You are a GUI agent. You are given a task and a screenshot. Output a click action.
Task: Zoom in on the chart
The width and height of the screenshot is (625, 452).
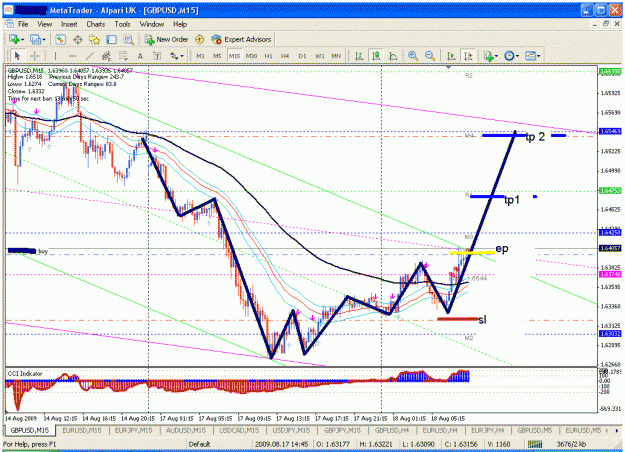413,56
